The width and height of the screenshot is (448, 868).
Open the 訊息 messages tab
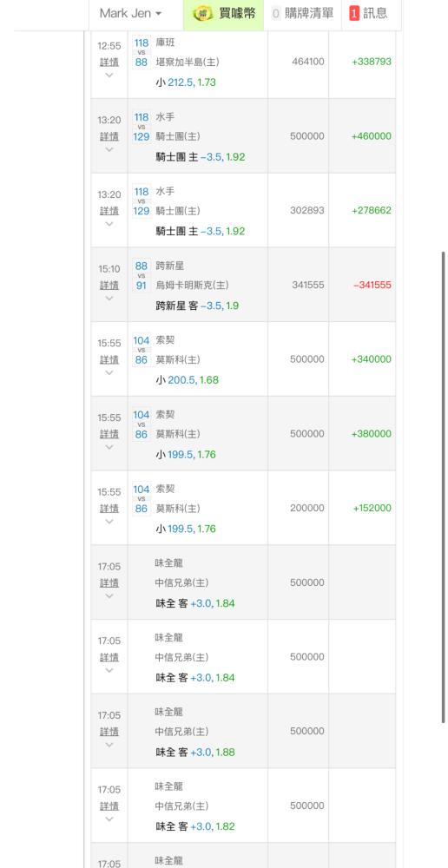coord(368,13)
